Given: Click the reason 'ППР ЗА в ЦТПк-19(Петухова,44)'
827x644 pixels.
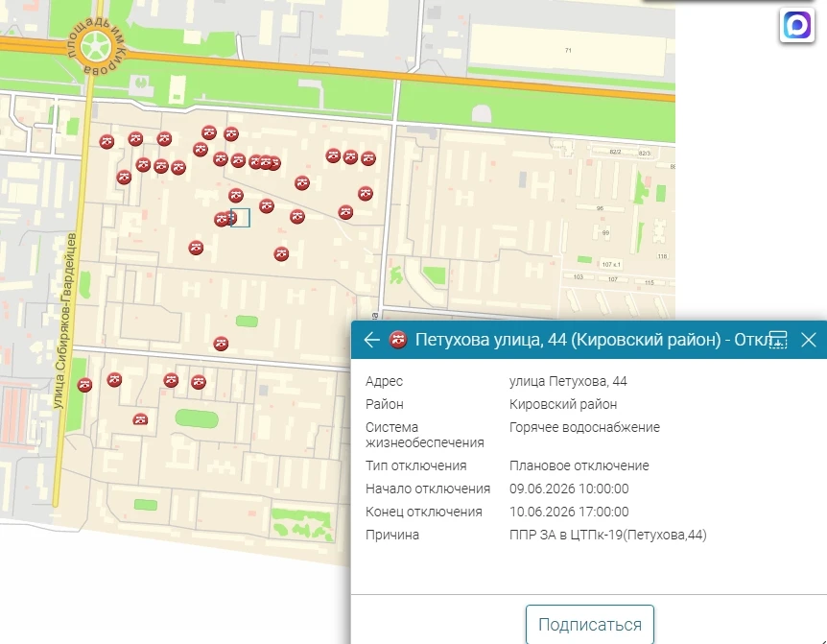Looking at the screenshot, I should 607,535.
